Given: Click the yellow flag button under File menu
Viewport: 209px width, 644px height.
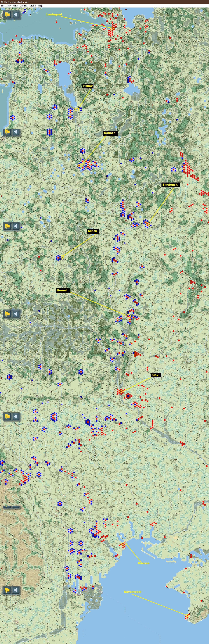Looking at the screenshot, I should coord(7,15).
